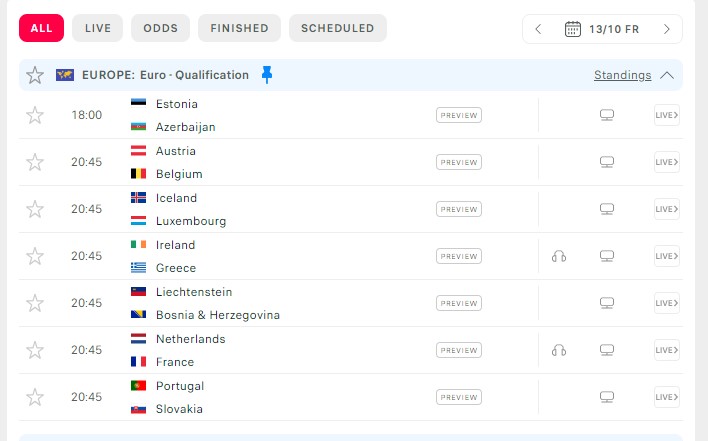Open the Standings link

click(622, 75)
